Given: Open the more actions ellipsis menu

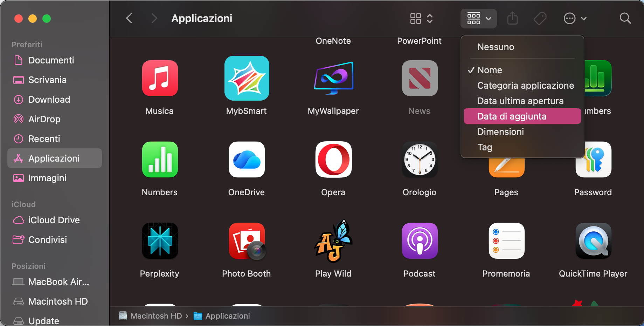Looking at the screenshot, I should tap(575, 18).
